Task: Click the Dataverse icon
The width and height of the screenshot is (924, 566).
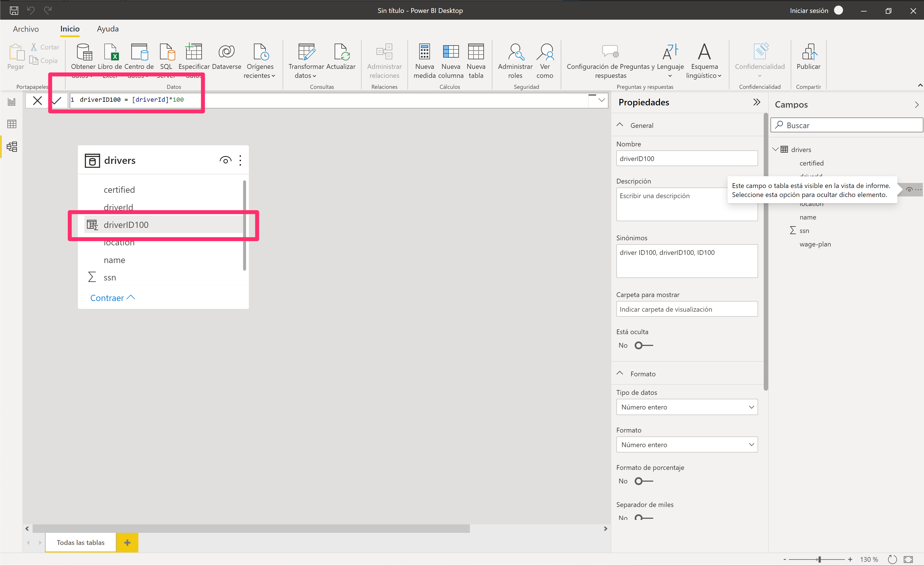Action: [226, 52]
